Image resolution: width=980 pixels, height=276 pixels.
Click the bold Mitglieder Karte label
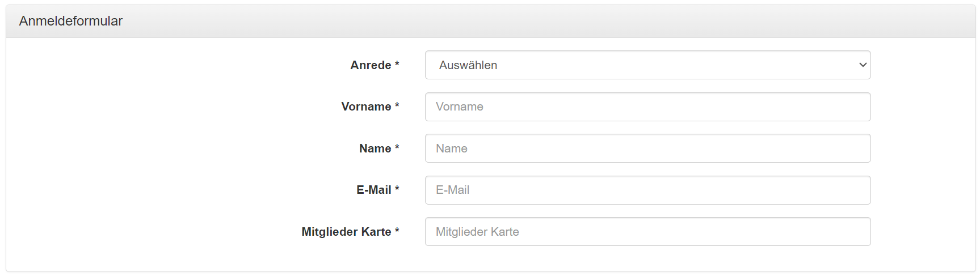[x=346, y=232]
